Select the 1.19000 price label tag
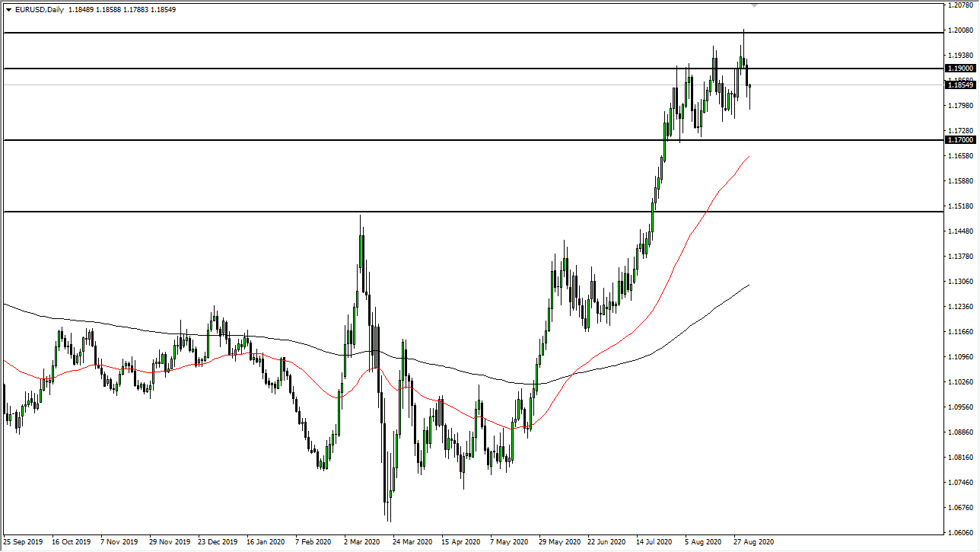Viewport: 980px width, 552px height. pos(959,68)
